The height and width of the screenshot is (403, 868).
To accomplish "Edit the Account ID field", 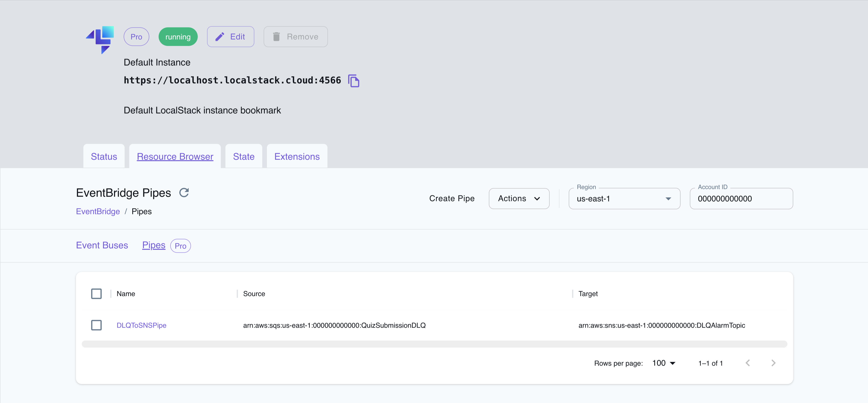I will pos(741,199).
